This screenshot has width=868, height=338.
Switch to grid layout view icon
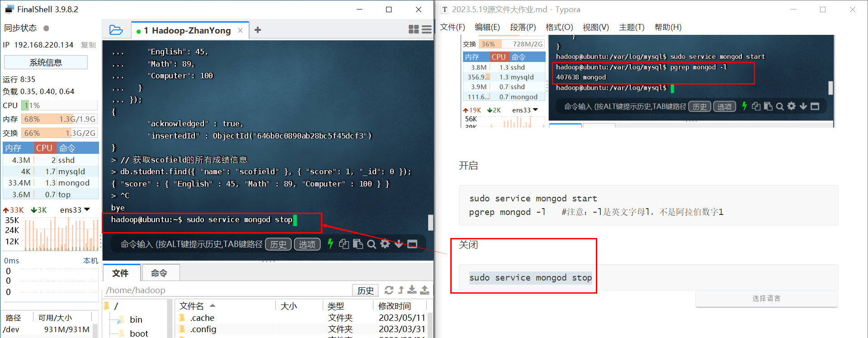pyautogui.click(x=414, y=29)
